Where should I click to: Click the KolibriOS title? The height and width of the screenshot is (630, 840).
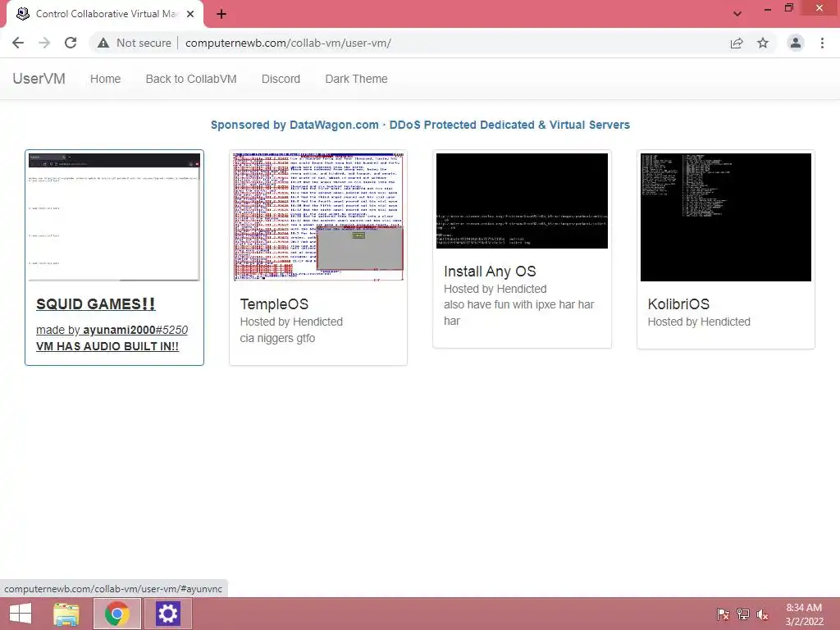pyautogui.click(x=678, y=304)
